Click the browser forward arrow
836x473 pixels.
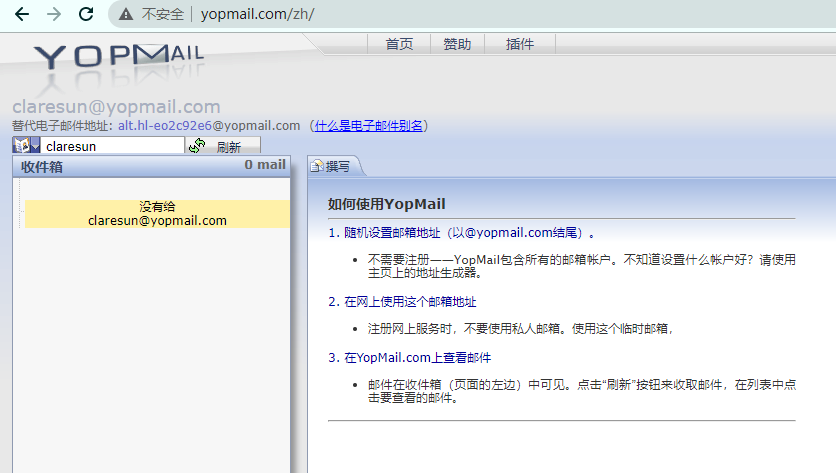54,14
